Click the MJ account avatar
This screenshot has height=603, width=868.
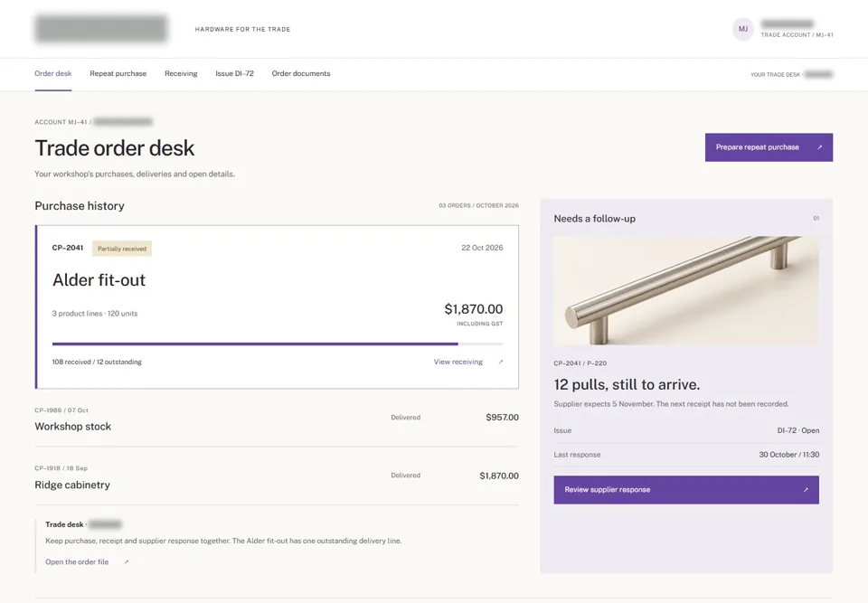pyautogui.click(x=743, y=29)
